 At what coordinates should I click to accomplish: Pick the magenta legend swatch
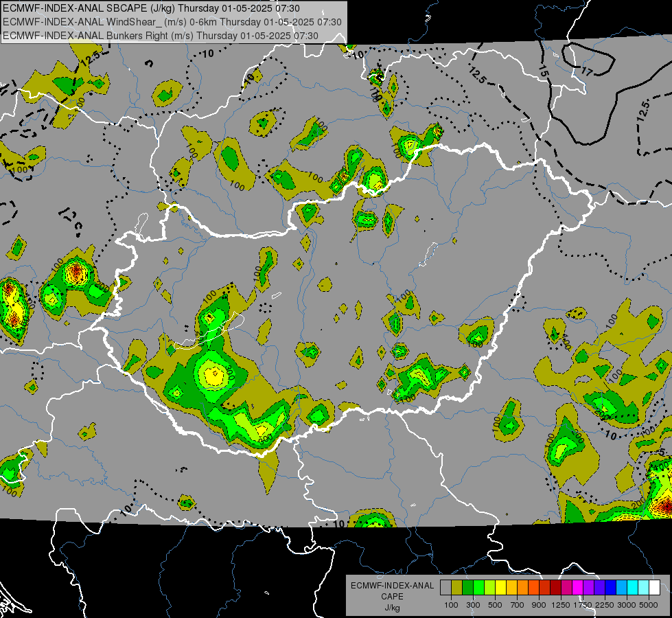[x=578, y=588]
